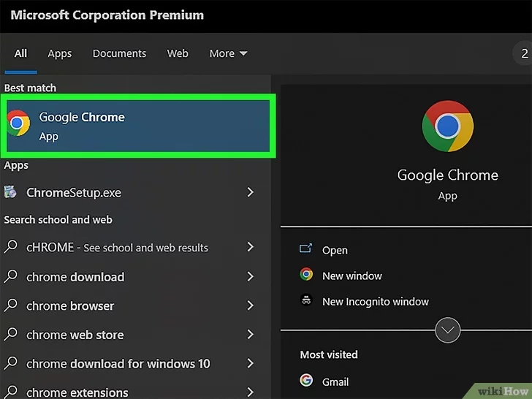Viewport: 532px width, 399px height.
Task: Click the search icon beside cHROME web results
Action: (x=10, y=247)
